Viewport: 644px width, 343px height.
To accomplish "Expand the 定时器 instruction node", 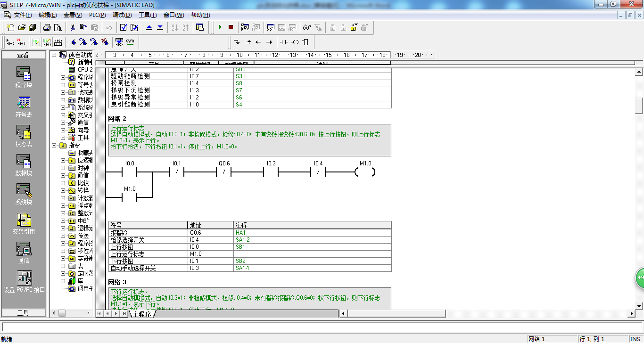I will (63, 273).
